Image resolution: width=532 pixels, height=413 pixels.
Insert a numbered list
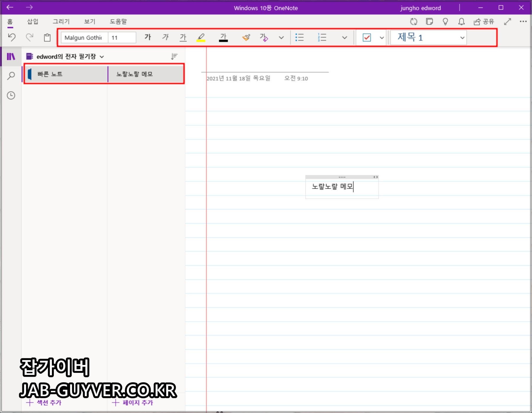pyautogui.click(x=322, y=37)
